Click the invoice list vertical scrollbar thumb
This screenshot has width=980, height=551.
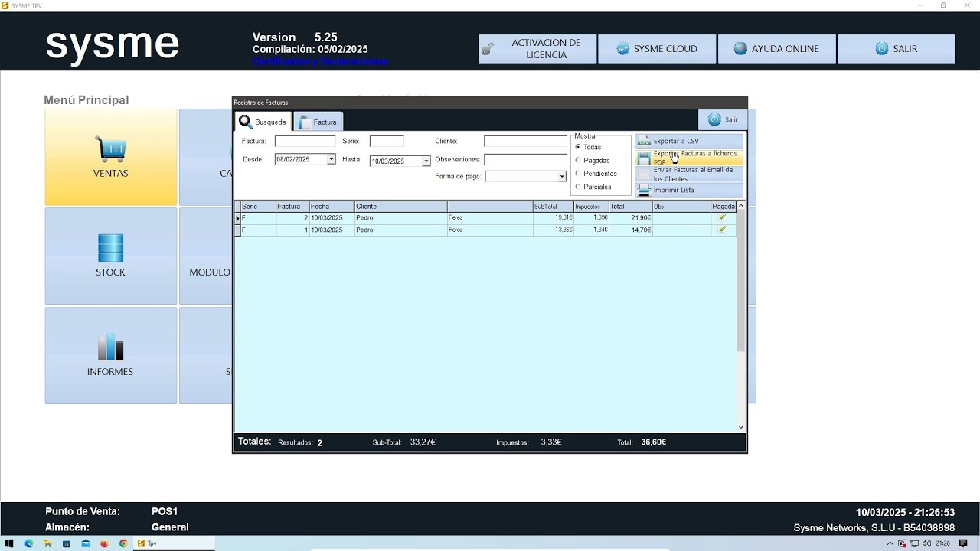click(740, 281)
